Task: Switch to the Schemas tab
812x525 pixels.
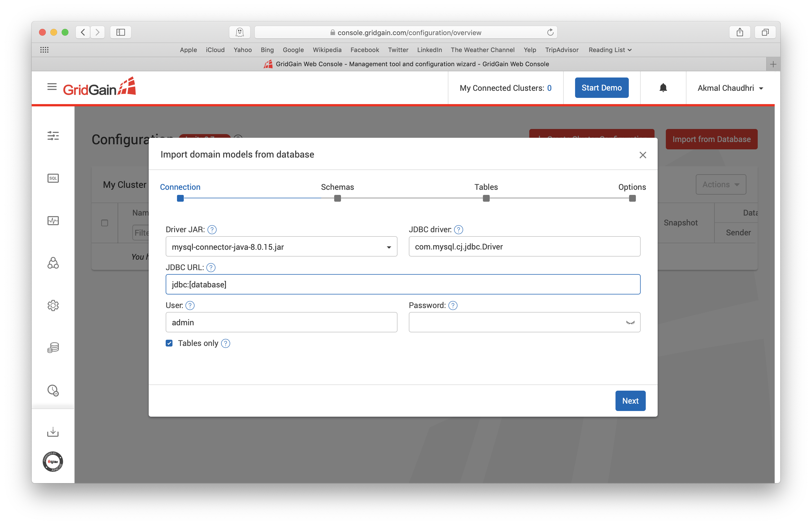Action: click(x=337, y=187)
